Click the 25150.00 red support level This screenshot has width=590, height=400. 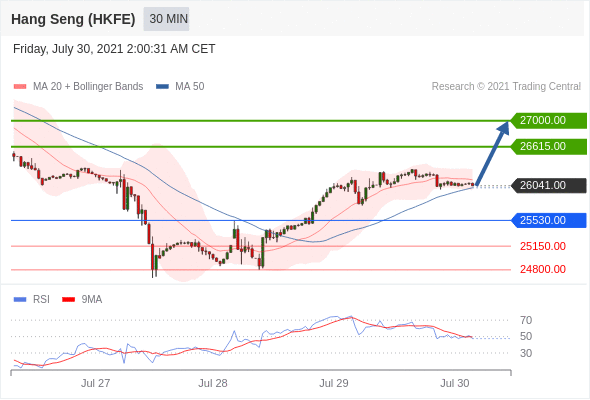[x=543, y=246]
